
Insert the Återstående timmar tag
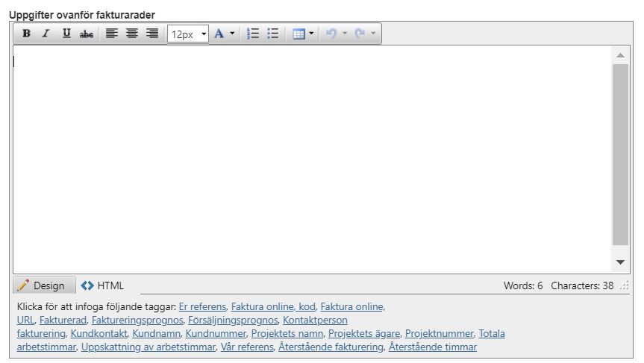point(433,347)
